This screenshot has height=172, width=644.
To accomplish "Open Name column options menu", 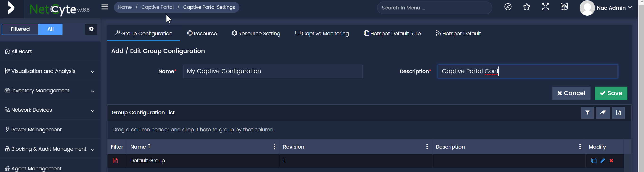I will pyautogui.click(x=274, y=146).
